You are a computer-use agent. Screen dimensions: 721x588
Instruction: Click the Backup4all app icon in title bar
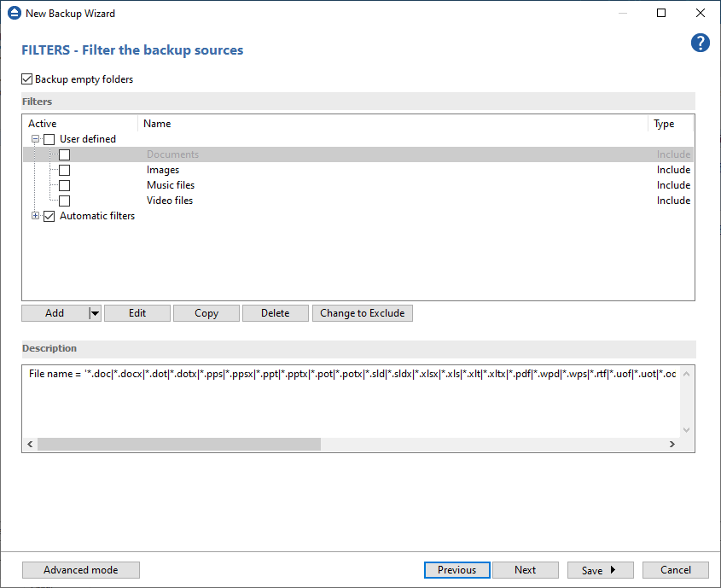point(15,13)
